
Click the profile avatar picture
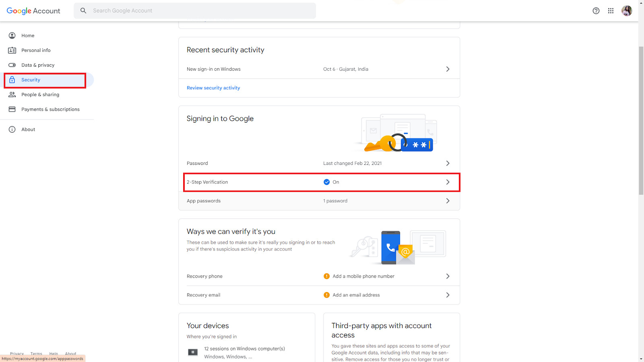627,11
